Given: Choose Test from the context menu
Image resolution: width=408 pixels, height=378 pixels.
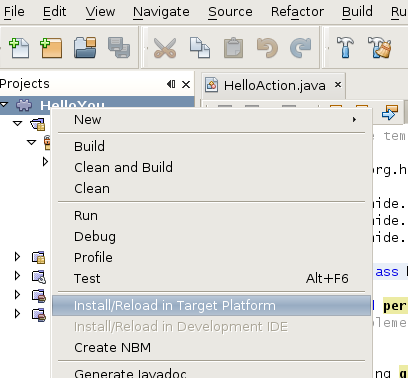Looking at the screenshot, I should pos(211,278).
